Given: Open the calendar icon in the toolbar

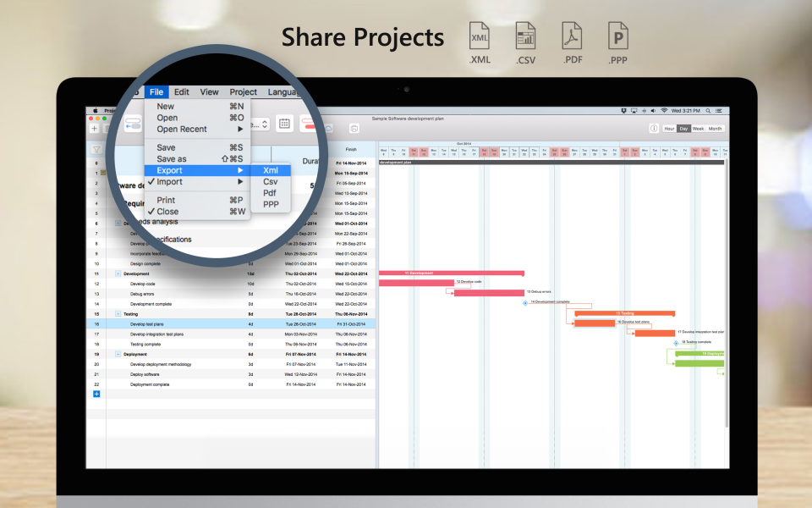Looking at the screenshot, I should pyautogui.click(x=285, y=123).
